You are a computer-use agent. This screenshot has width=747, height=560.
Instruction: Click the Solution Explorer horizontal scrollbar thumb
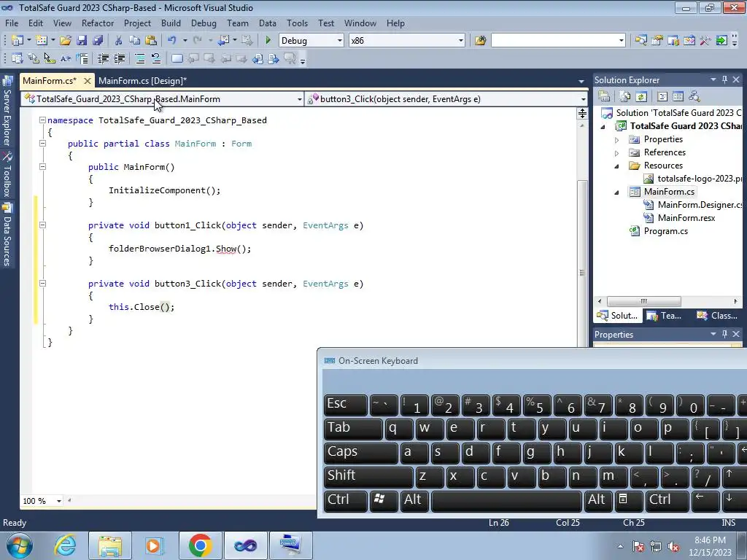pyautogui.click(x=643, y=301)
